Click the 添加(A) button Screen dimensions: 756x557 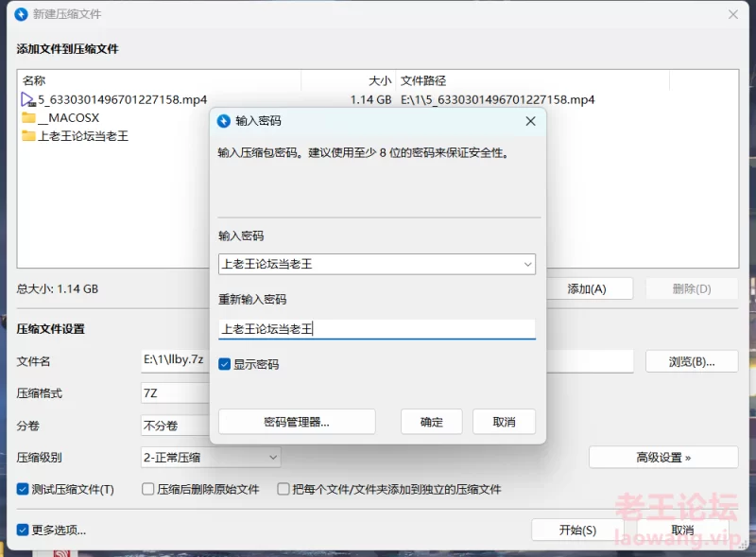(x=586, y=288)
